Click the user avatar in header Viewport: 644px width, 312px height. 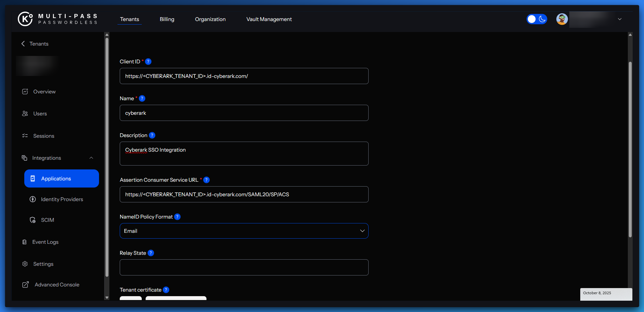[562, 19]
